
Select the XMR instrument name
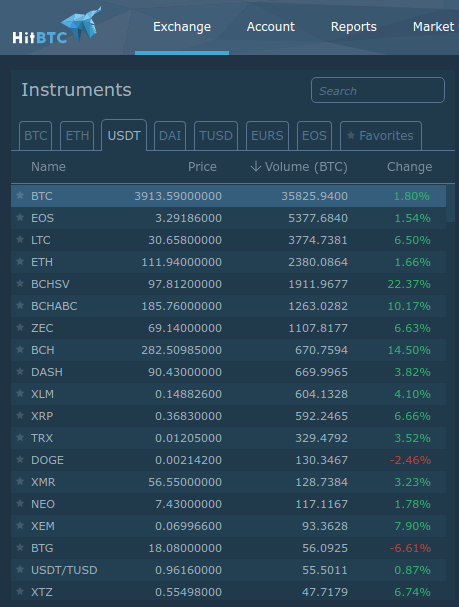43,482
